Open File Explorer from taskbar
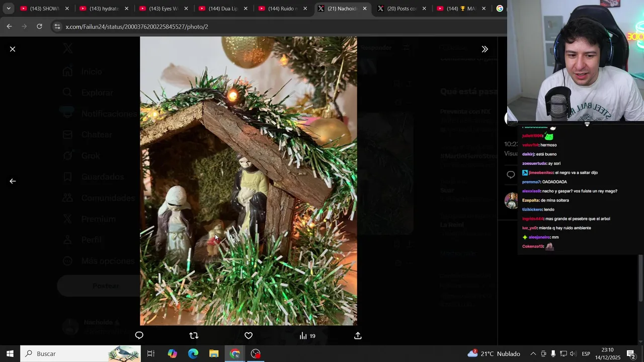 point(214,353)
